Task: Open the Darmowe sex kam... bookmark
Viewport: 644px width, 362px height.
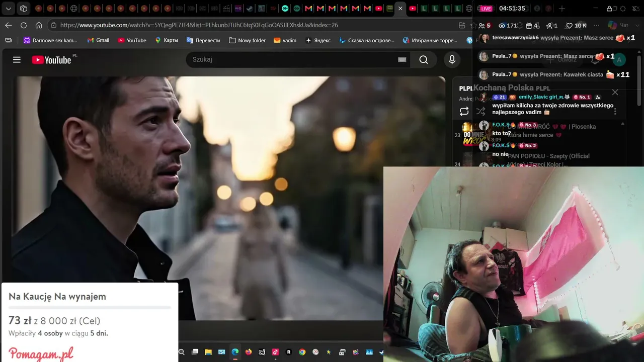Action: point(50,40)
